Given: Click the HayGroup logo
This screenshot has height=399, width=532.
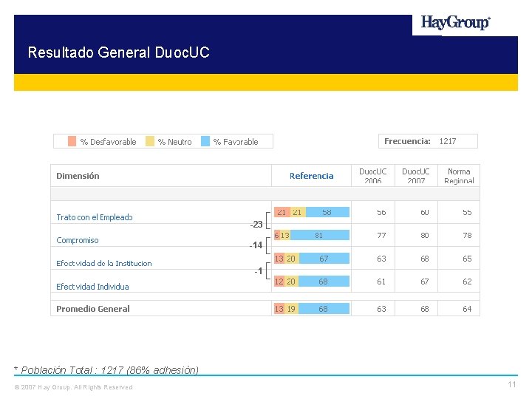Looking at the screenshot, I should coord(455,23).
